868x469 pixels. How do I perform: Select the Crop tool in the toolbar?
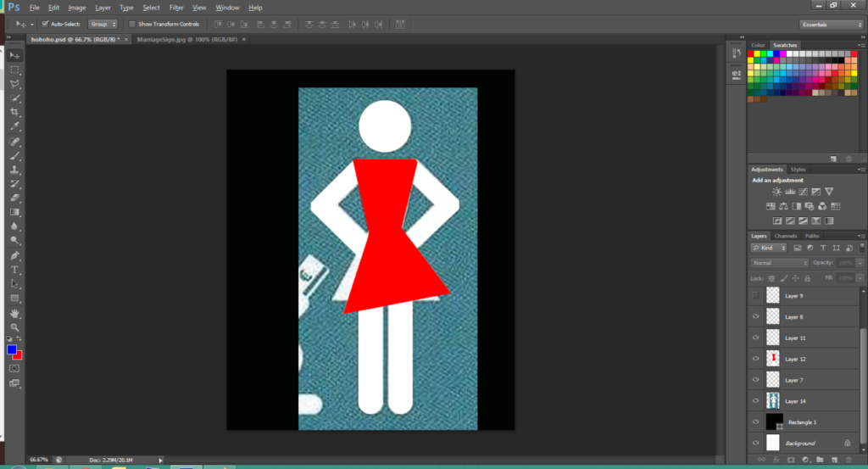pyautogui.click(x=15, y=112)
